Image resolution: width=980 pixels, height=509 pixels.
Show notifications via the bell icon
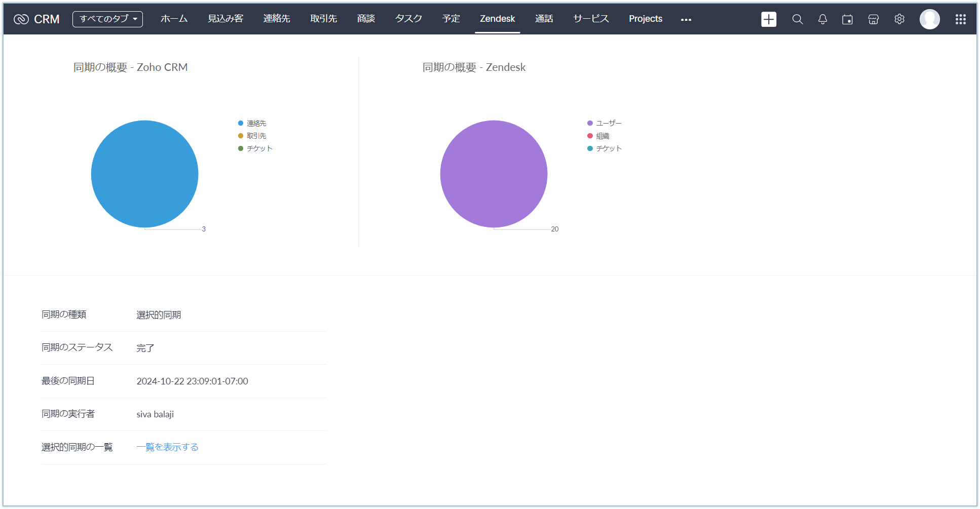(x=823, y=19)
